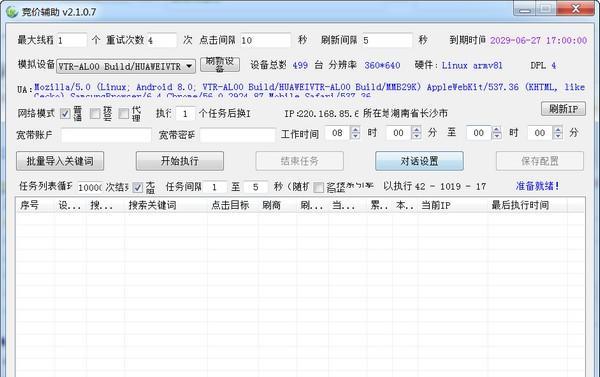The image size is (600, 377).
Task: Click the start hour value 08
Action: tap(338, 133)
